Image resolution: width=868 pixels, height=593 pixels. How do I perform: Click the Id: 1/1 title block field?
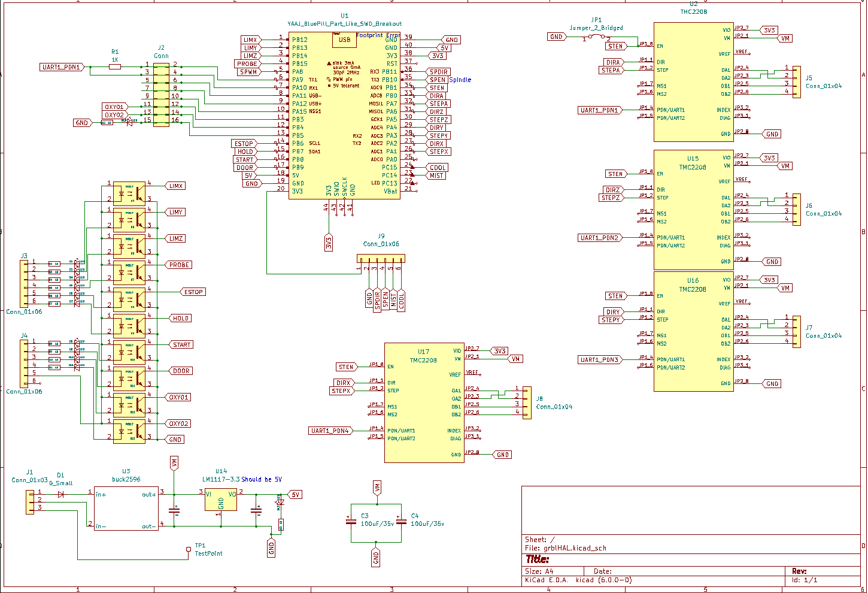pyautogui.click(x=805, y=580)
